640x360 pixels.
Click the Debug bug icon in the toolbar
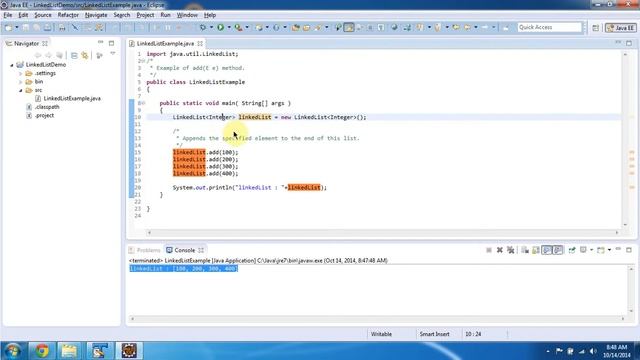pos(202,27)
